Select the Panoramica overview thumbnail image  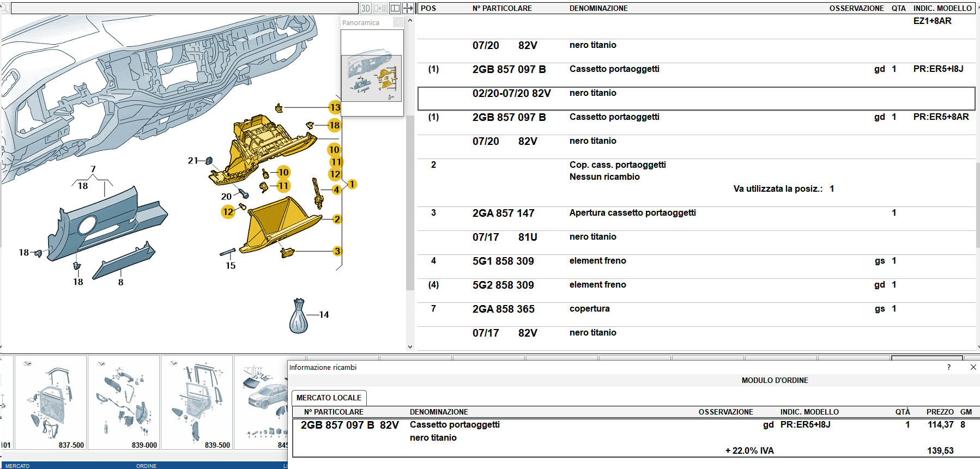(x=371, y=78)
